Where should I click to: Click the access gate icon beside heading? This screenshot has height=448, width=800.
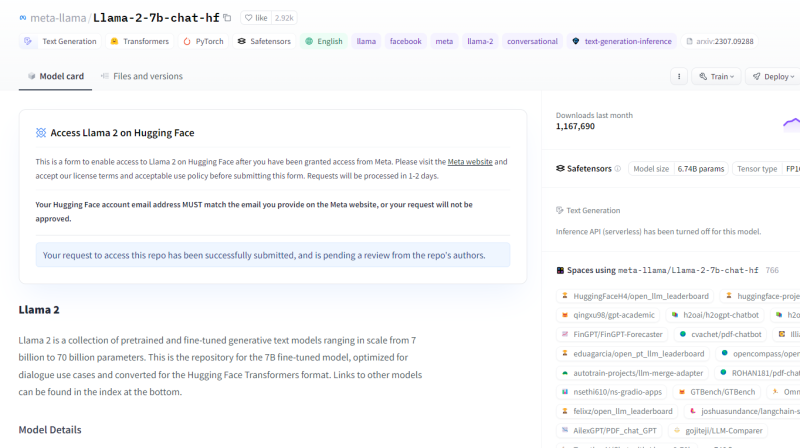click(41, 133)
